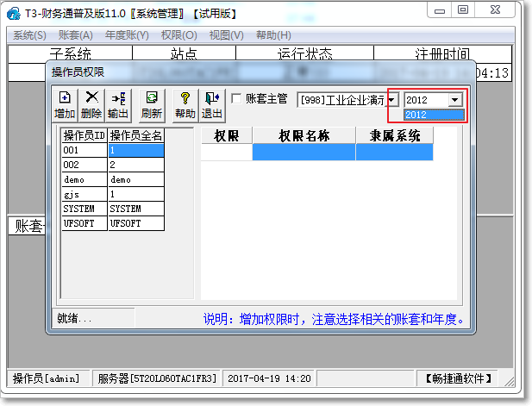Enable the 账套主管 checkbox
The image size is (532, 406).
pyautogui.click(x=237, y=99)
